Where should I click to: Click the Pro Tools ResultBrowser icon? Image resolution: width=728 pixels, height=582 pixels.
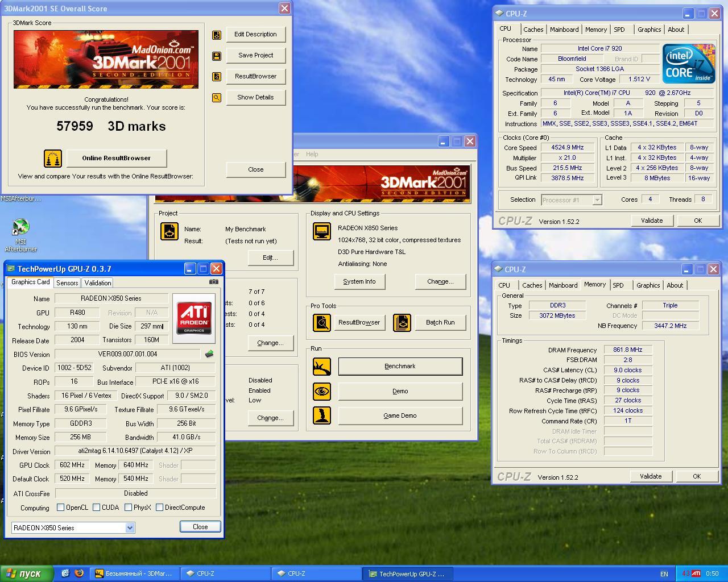click(322, 323)
